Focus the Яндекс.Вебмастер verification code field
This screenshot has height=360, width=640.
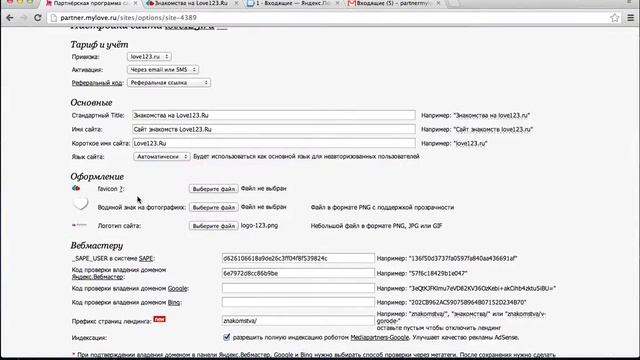click(x=298, y=273)
